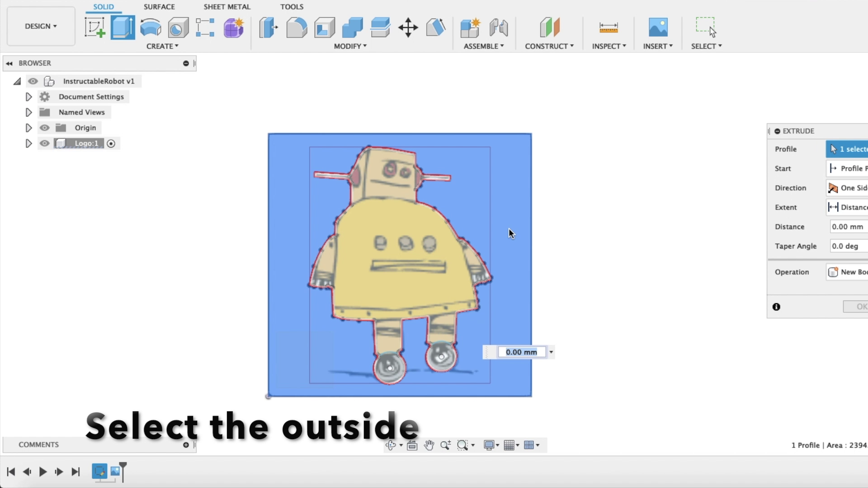Click the OK button in the Extrude dialog
The image size is (868, 488).
[858, 306]
